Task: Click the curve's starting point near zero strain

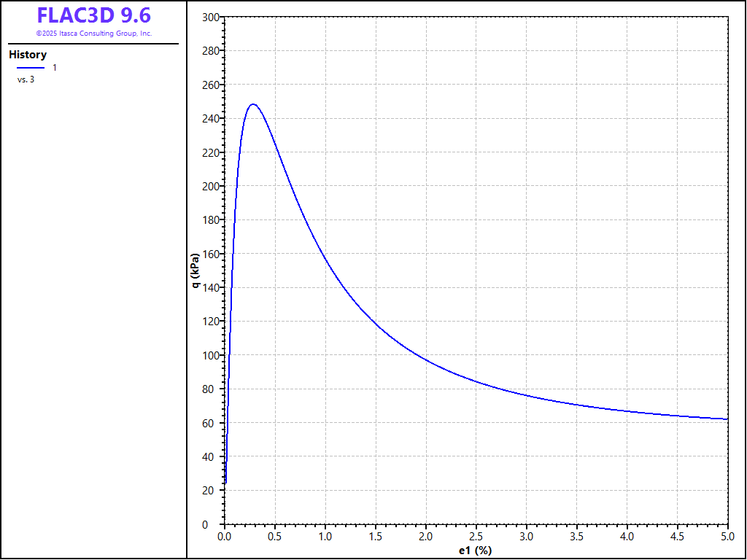Action: [225, 482]
